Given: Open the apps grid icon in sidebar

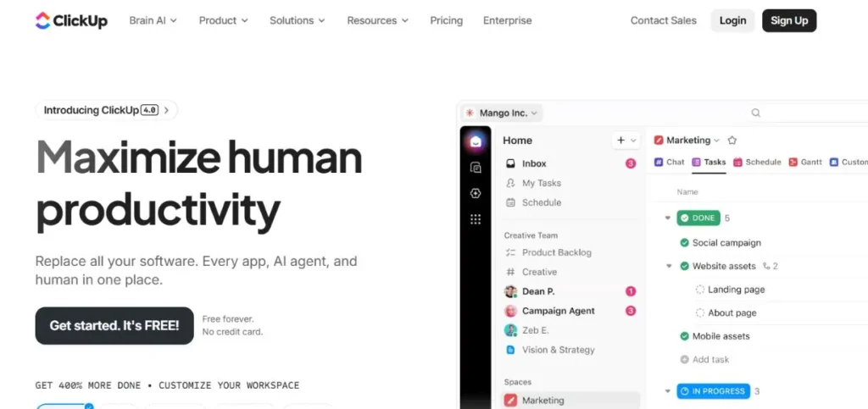Looking at the screenshot, I should (476, 219).
